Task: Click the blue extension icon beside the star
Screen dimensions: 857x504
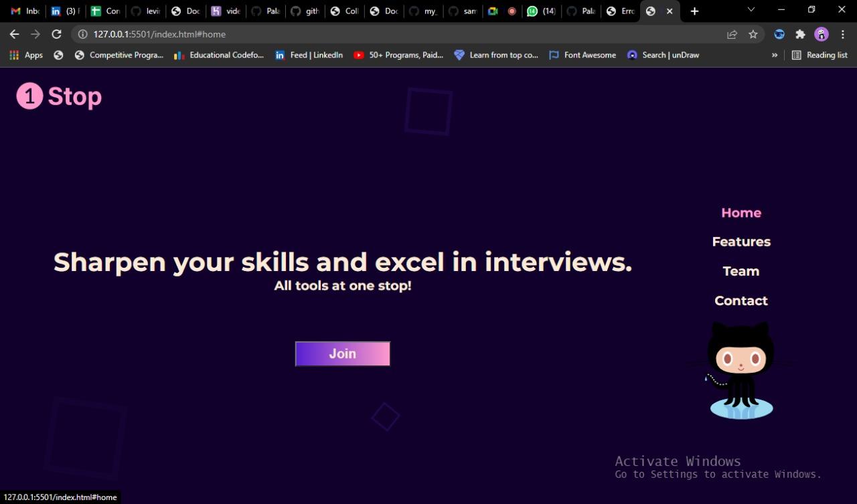Action: pos(779,34)
